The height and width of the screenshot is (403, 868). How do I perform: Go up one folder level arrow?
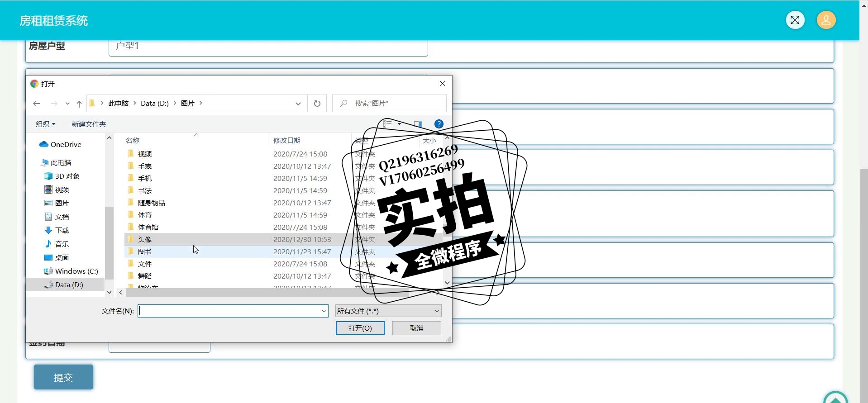(79, 104)
